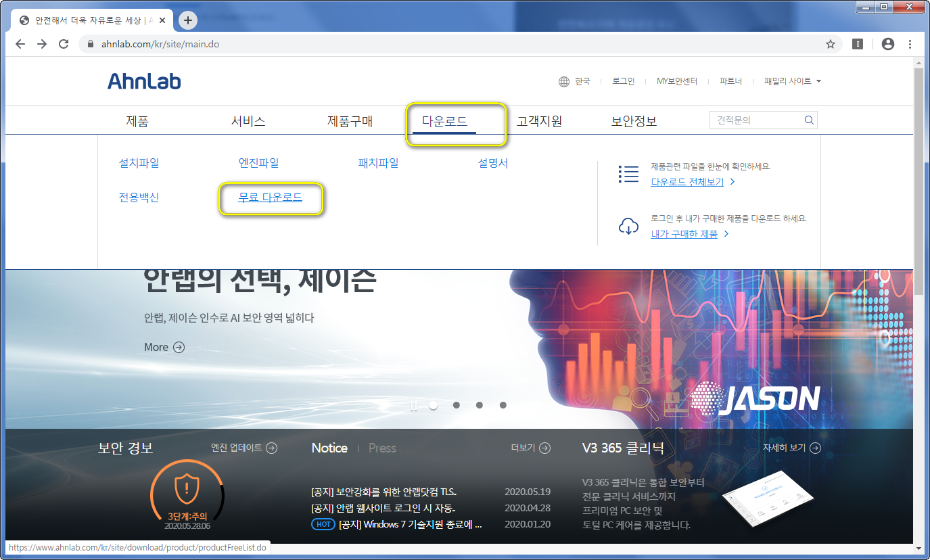The image size is (930, 560).
Task: Switch to the Press tab
Action: click(x=382, y=448)
